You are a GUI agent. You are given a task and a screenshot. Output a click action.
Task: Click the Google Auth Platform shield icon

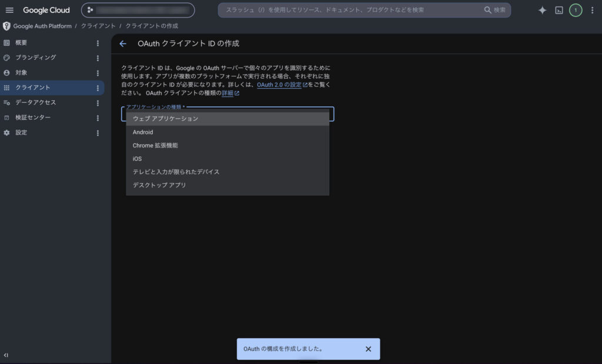coord(6,26)
